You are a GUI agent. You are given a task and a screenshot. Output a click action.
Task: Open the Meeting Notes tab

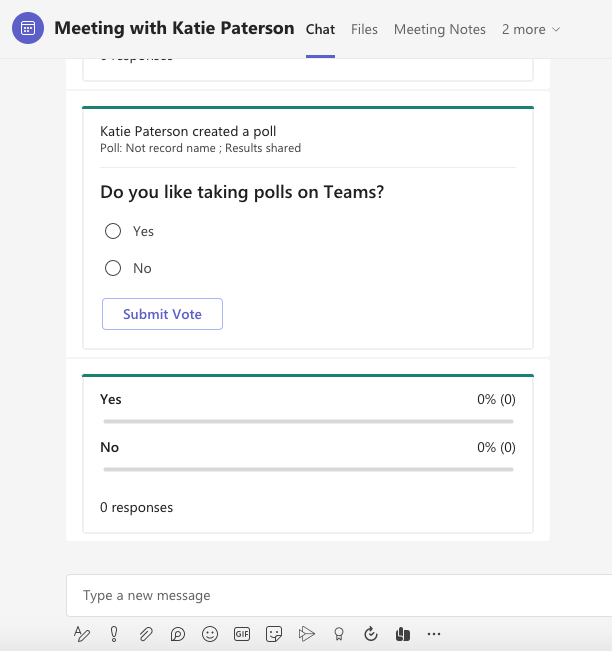[439, 29]
